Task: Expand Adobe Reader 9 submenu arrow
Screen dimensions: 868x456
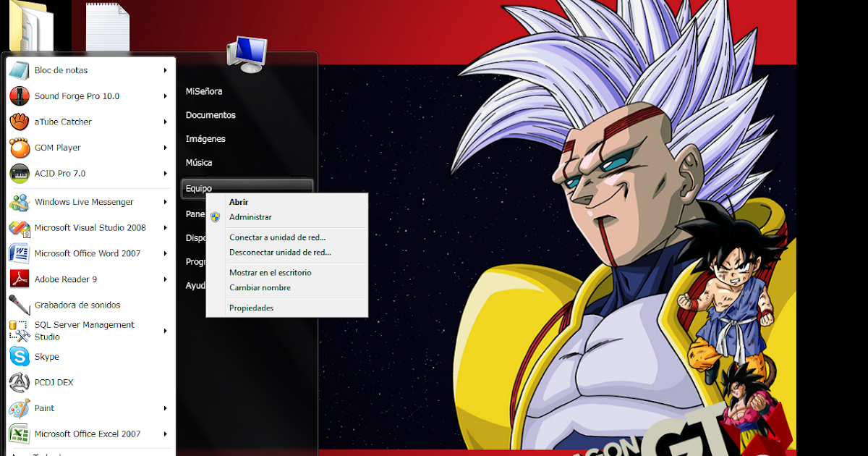Action: pos(166,279)
